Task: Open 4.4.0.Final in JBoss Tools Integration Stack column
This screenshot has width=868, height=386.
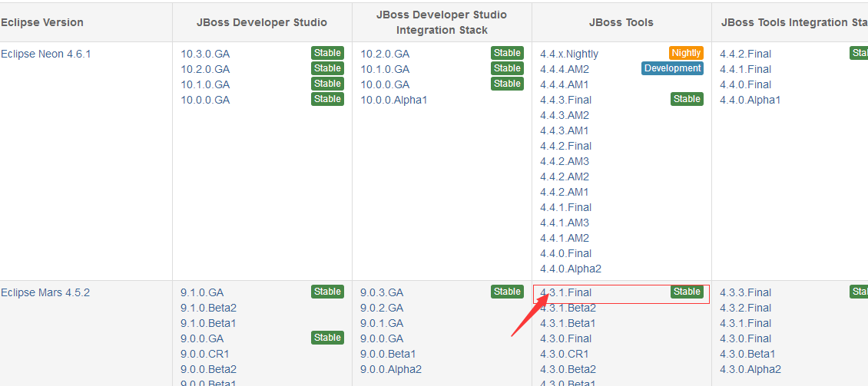Action: 746,84
